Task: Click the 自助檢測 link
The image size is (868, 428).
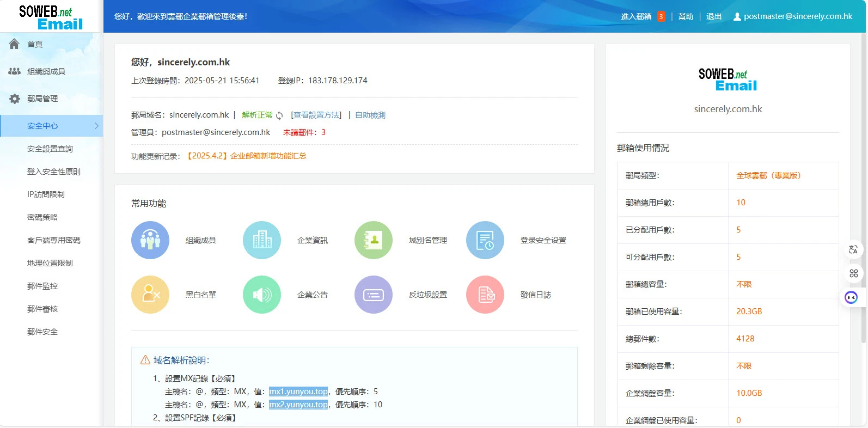Action: point(370,115)
